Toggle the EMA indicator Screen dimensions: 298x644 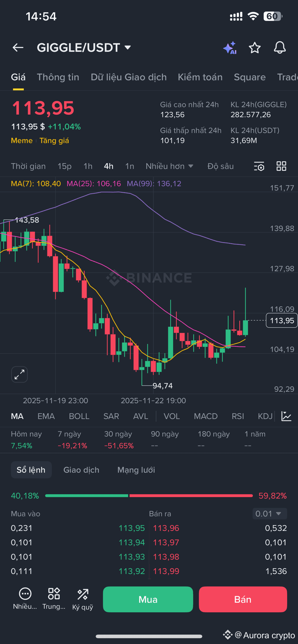(46, 416)
